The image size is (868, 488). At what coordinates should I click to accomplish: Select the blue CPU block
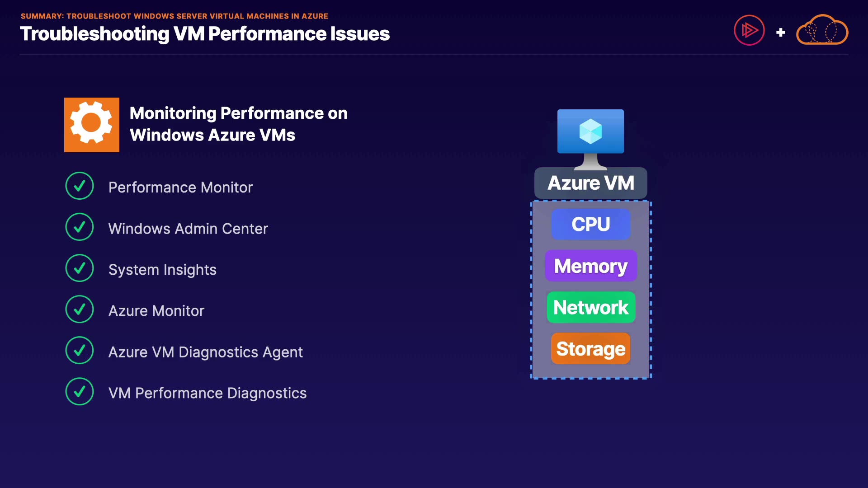point(590,224)
